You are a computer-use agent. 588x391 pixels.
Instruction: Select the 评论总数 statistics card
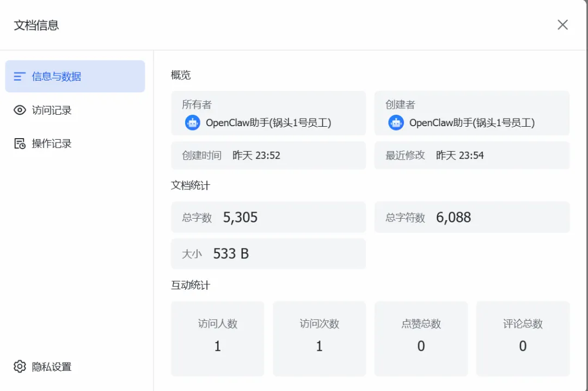[523, 338]
